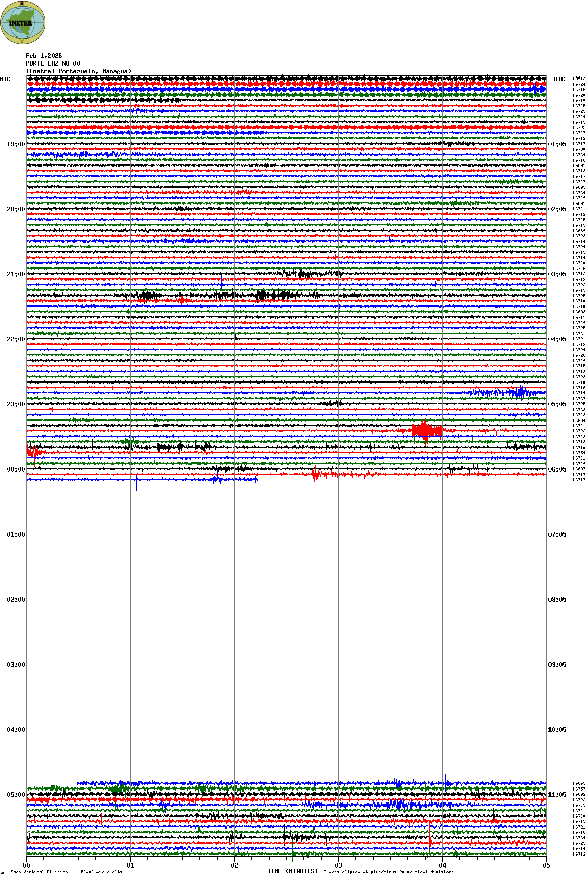
Task: Click the INETER logo
Action: coord(23,22)
